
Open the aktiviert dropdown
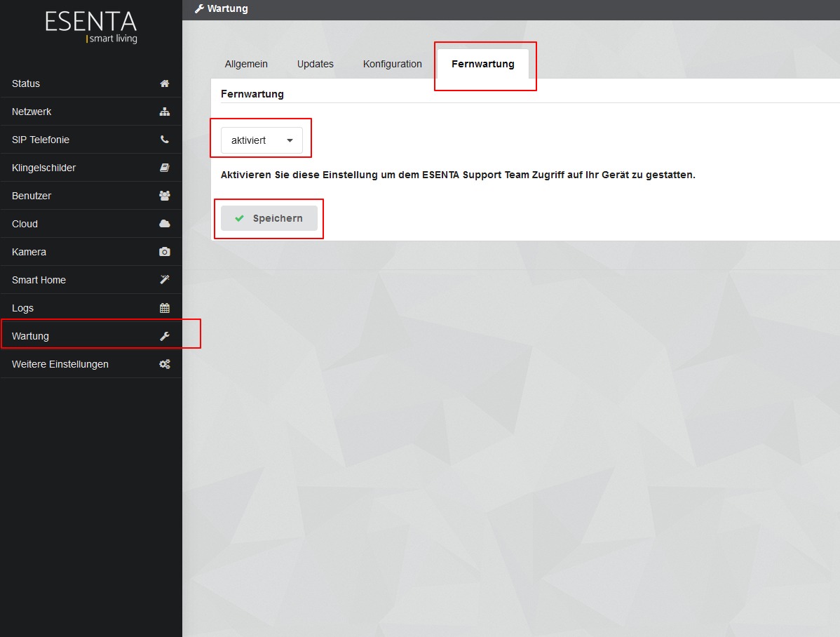262,140
